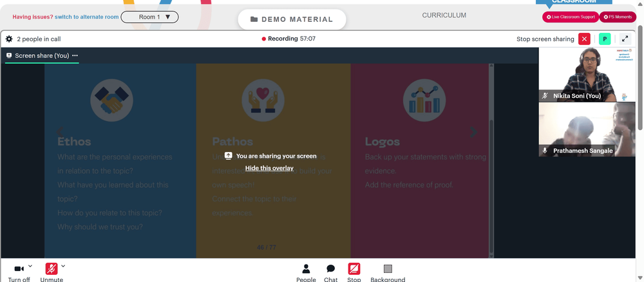Click Prathamesh Sangale mic icon
The width and height of the screenshot is (644, 282).
545,151
